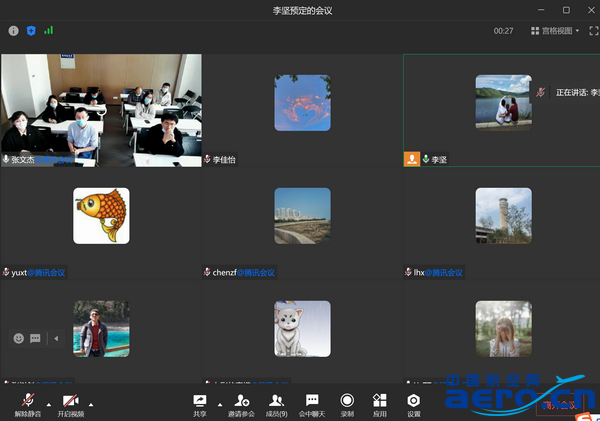Expand audio options arrow beside 解除静音
The image size is (600, 421).
click(48, 399)
